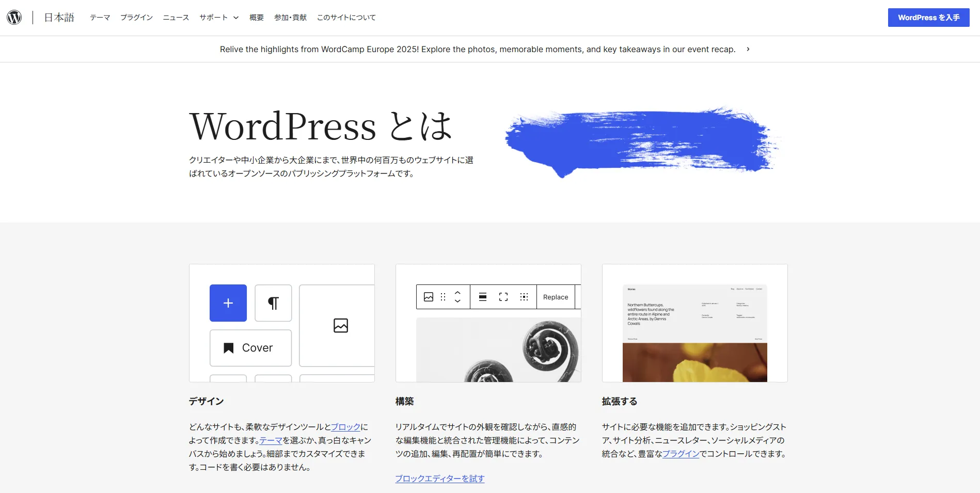
Task: Follow the テーマ link in design paragraph
Action: [x=271, y=440]
